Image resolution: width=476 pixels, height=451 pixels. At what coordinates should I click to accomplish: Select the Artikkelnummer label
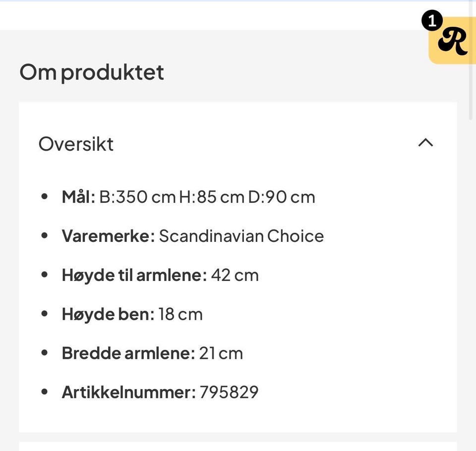tap(128, 393)
